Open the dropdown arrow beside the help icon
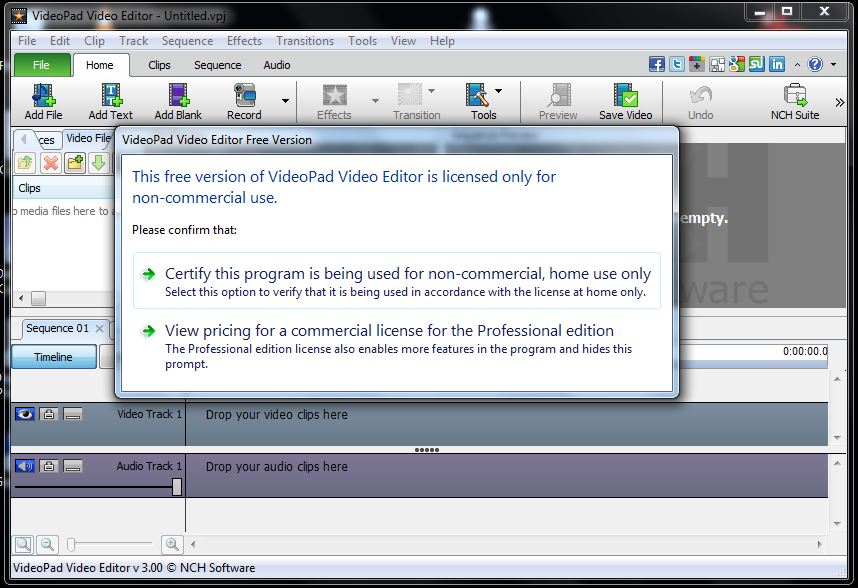Viewport: 858px width, 588px height. (833, 65)
